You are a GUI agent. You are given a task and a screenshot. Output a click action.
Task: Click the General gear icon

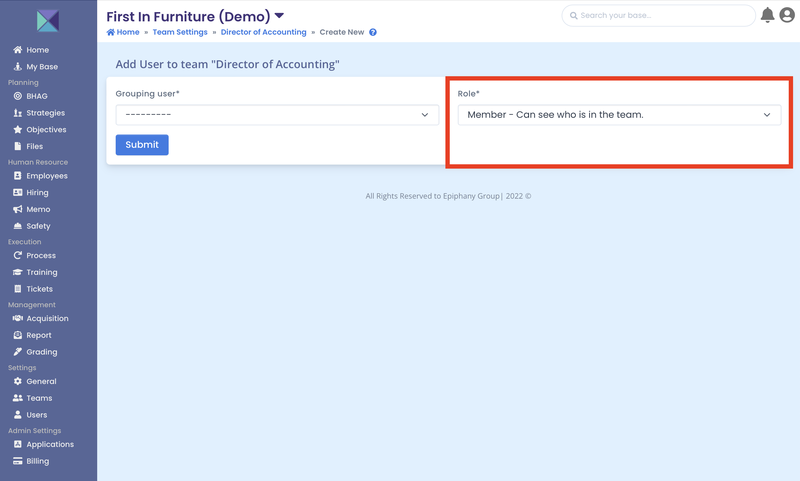pyautogui.click(x=17, y=381)
